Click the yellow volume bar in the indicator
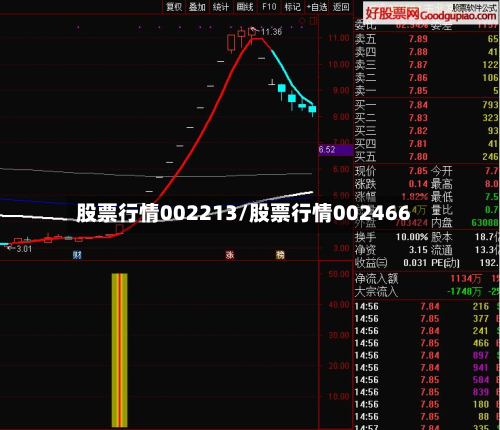Image resolution: width=500 pixels, height=430 pixels. 119,350
